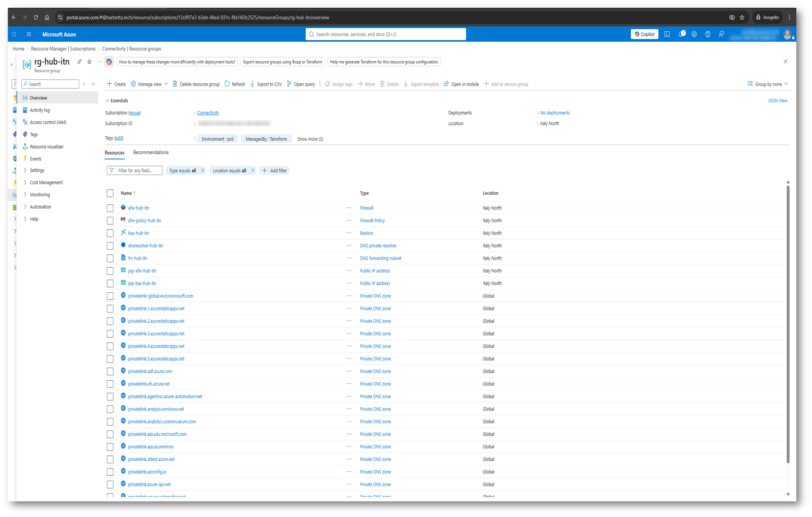This screenshot has width=812, height=517.
Task: Open Resource visualizer
Action: pyautogui.click(x=46, y=147)
